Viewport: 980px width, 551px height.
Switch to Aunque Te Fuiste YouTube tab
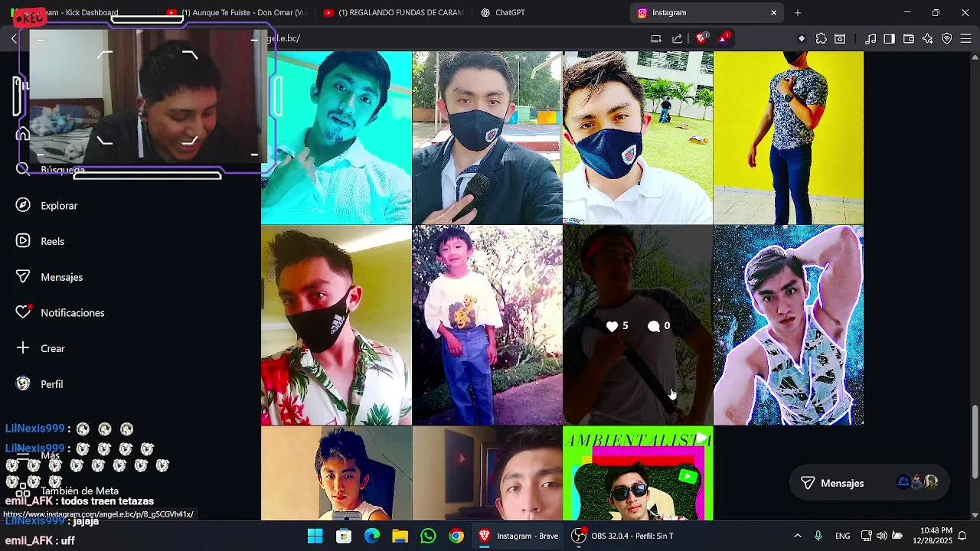tap(237, 13)
